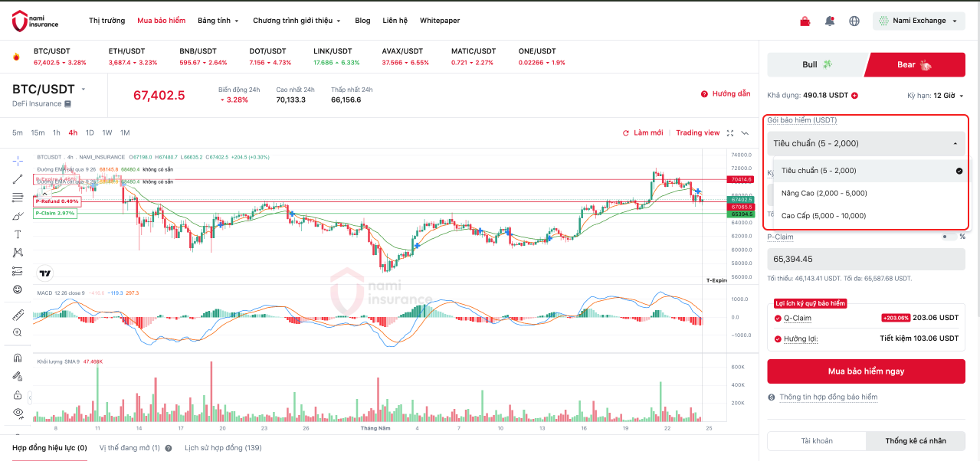The image size is (980, 461).
Task: Select the zoom in magnifier tool
Action: [17, 332]
